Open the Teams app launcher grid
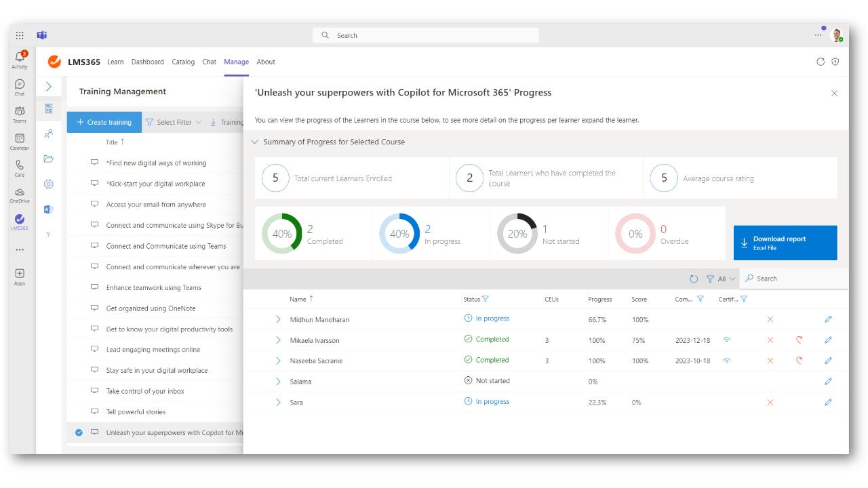This screenshot has height=488, width=868. coord(20,35)
